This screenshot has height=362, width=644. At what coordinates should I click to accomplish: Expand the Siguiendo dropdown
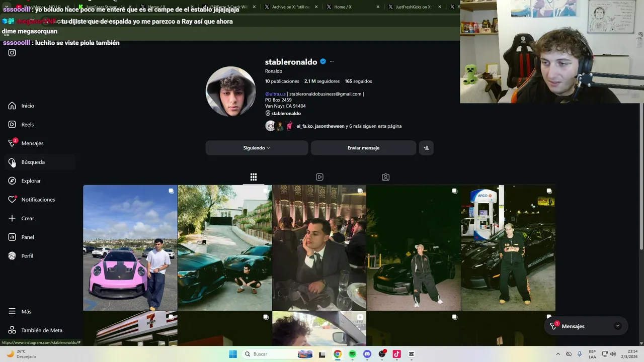coord(257,148)
